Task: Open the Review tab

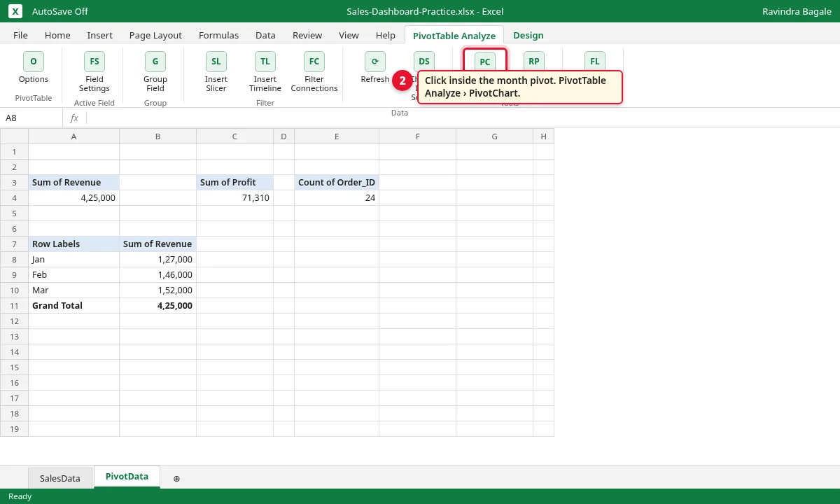Action: tap(307, 35)
